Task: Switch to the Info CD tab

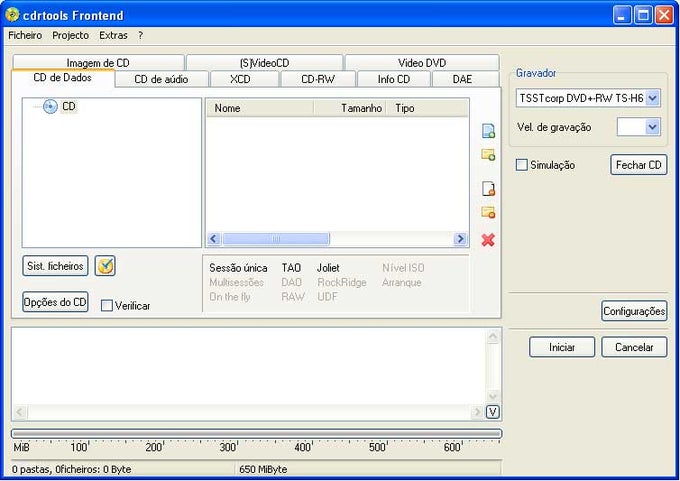Action: [x=394, y=79]
